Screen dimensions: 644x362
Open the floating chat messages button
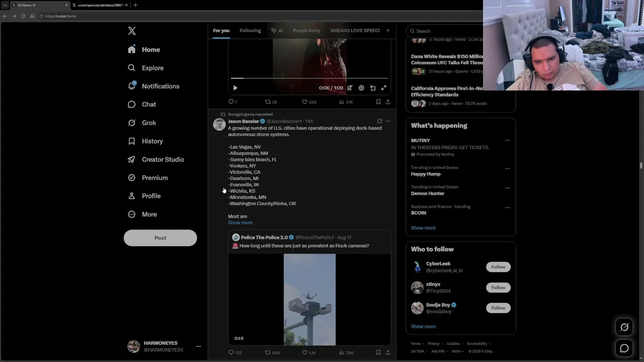tap(624, 348)
